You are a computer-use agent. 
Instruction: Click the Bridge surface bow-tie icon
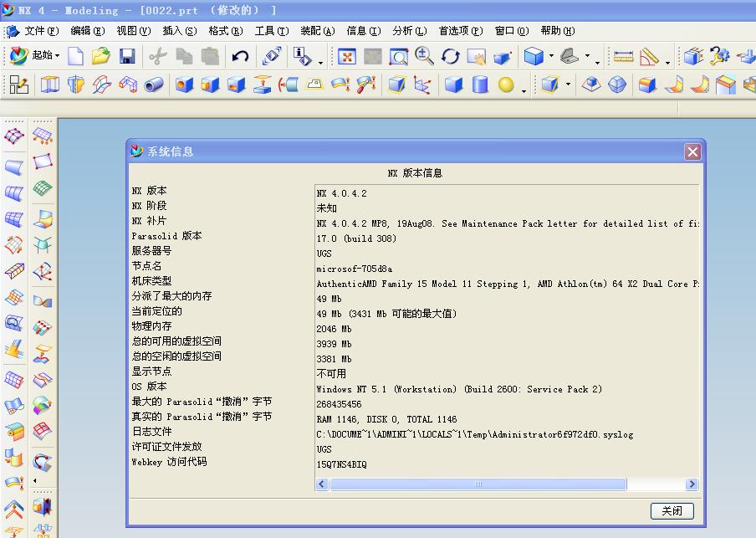pos(43,302)
